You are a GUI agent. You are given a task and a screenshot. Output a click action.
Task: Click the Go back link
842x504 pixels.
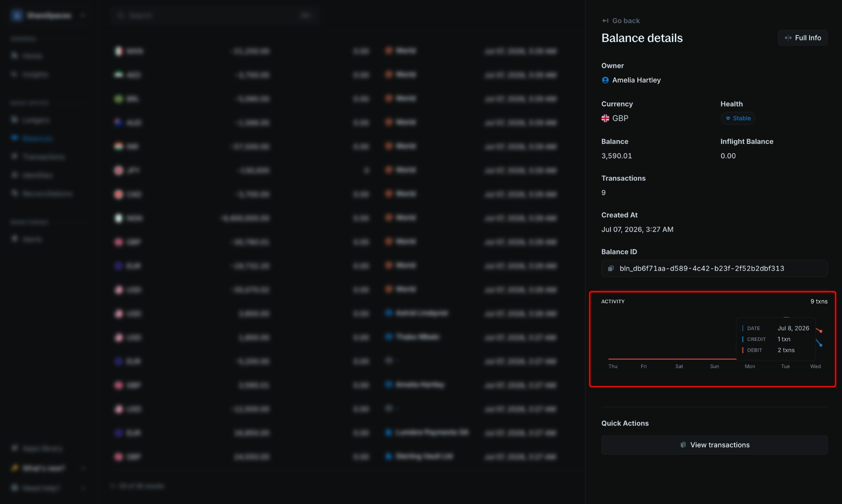(x=621, y=21)
